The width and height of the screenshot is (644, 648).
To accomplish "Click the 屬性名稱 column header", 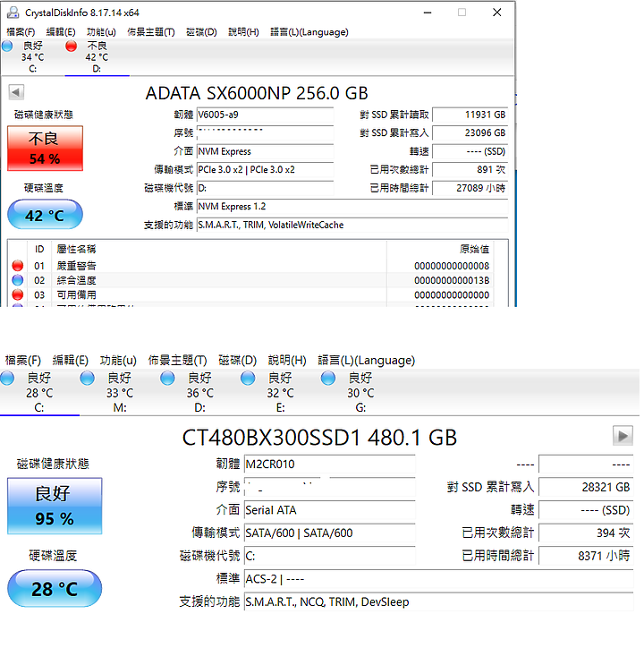I will click(x=76, y=249).
